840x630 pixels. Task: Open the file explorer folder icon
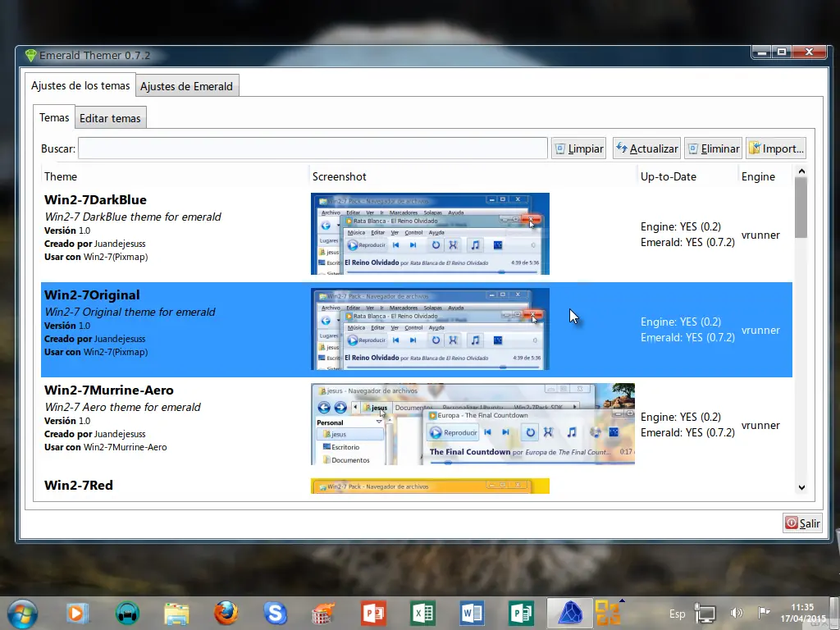pos(176,614)
